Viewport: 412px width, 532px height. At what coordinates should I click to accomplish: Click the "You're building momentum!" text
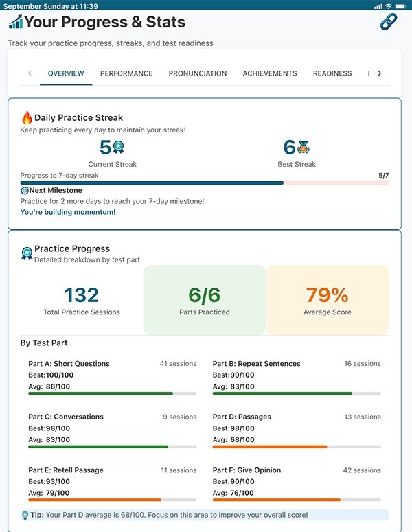68,212
